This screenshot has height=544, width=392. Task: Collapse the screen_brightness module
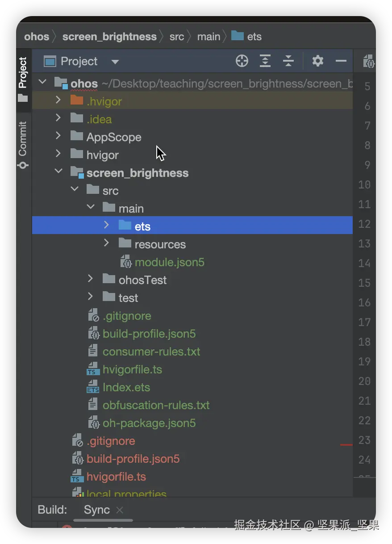pyautogui.click(x=58, y=172)
